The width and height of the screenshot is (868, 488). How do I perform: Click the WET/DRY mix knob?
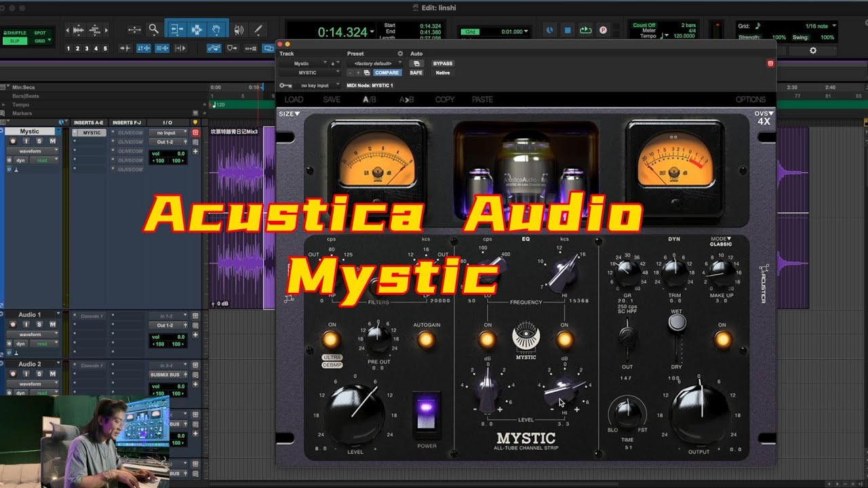tap(676, 324)
